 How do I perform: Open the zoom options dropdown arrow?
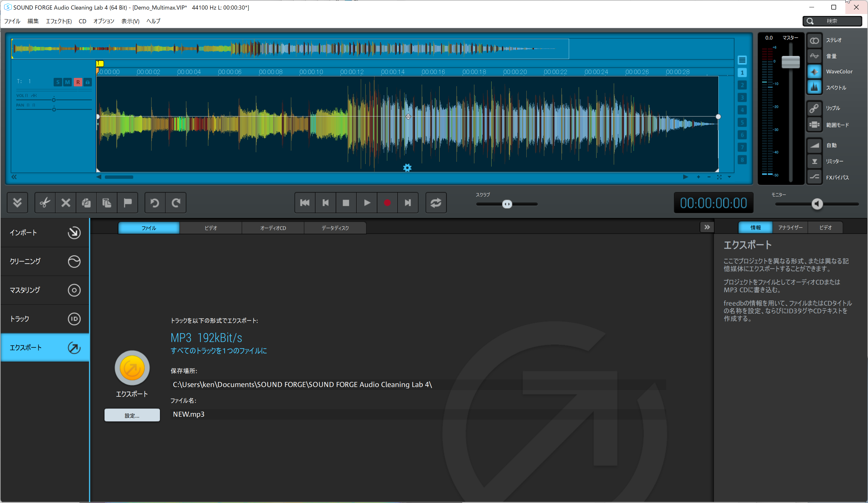click(x=729, y=177)
